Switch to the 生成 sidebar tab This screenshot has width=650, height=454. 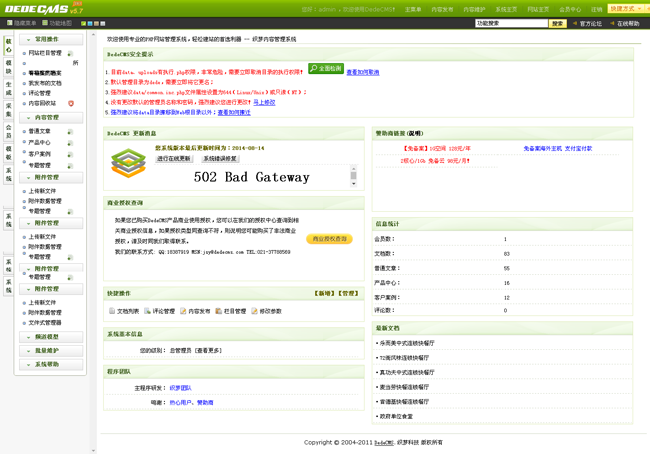9,88
